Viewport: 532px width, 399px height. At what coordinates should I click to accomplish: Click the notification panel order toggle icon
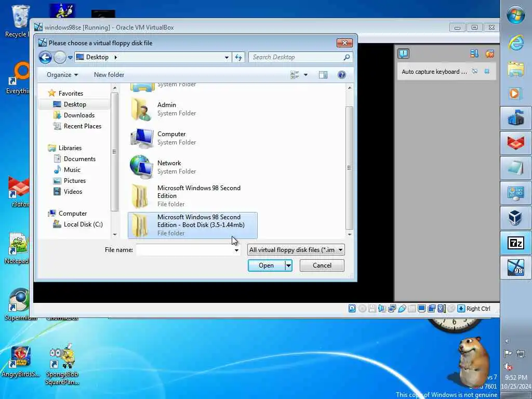coord(474,54)
